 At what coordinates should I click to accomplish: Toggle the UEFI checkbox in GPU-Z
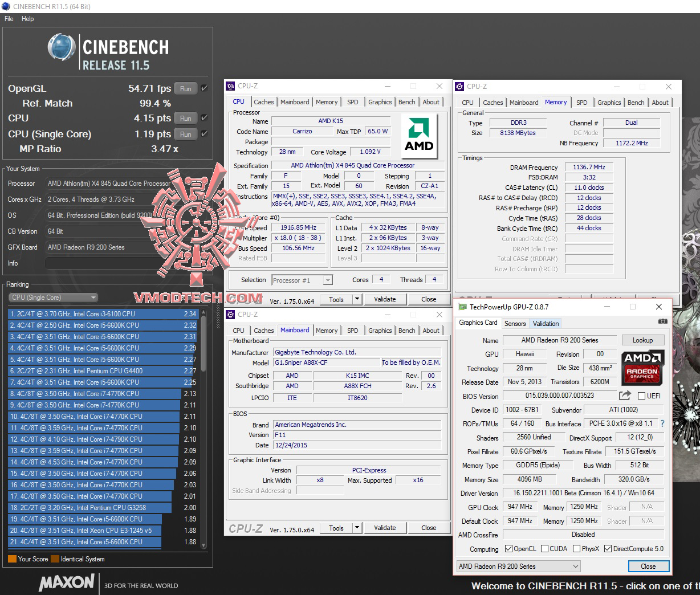(641, 396)
